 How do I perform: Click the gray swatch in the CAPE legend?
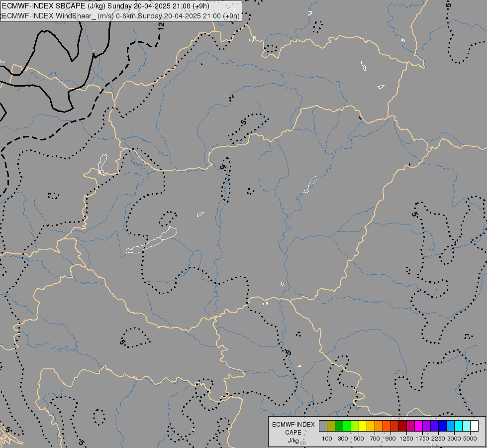coord(323,426)
